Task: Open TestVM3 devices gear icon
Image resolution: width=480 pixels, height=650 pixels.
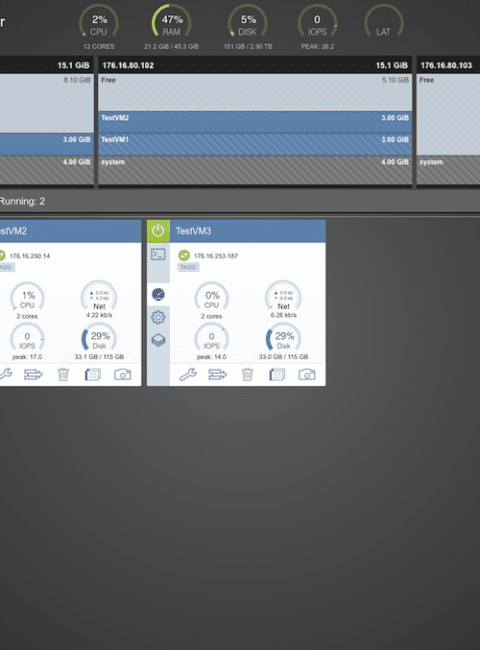Action: [x=158, y=318]
